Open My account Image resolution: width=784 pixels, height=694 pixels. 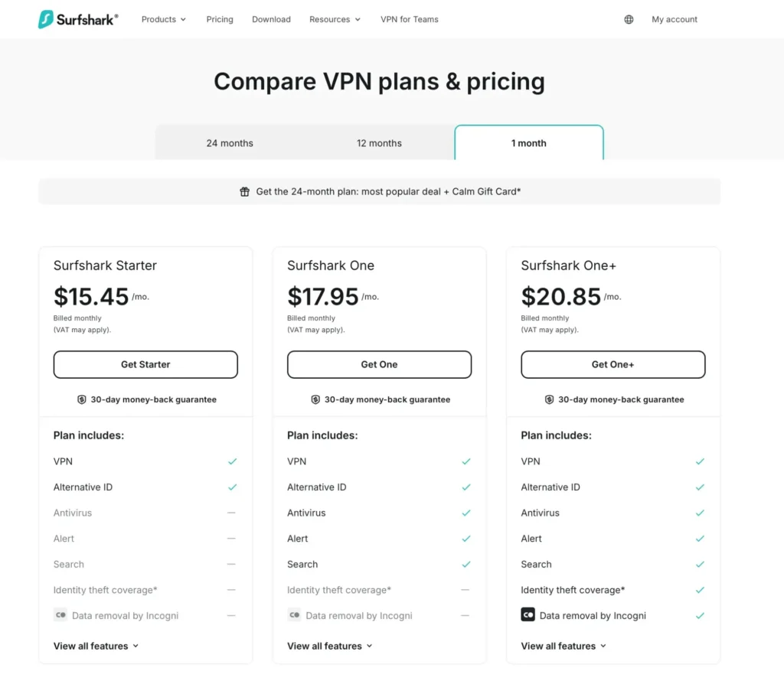point(674,19)
